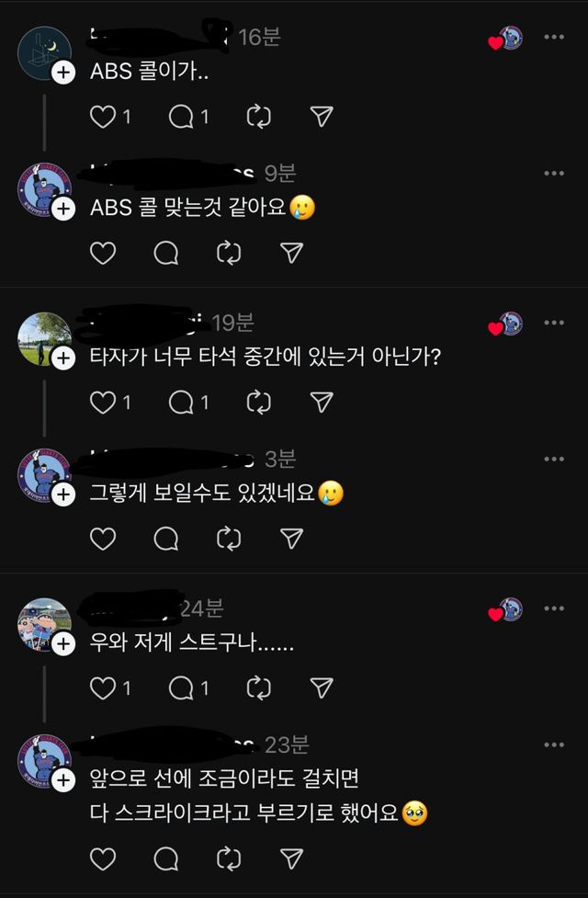Viewport: 588px width, 898px height.
Task: Comment on the 'ABS 콜 맞는것 같아요' reply
Action: click(165, 254)
